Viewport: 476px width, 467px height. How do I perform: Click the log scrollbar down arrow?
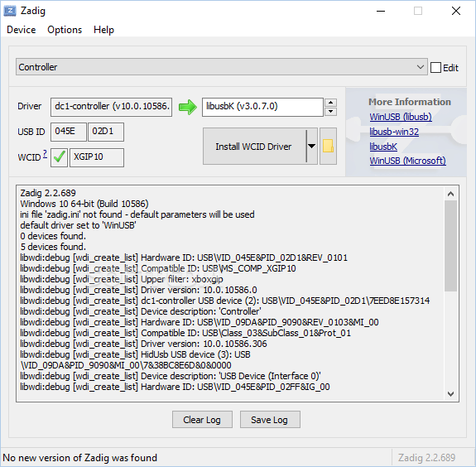point(451,394)
